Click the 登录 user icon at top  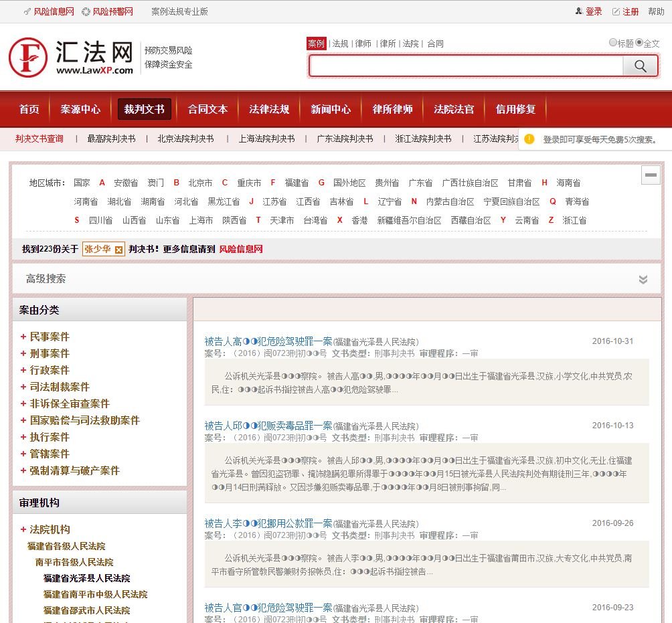578,11
